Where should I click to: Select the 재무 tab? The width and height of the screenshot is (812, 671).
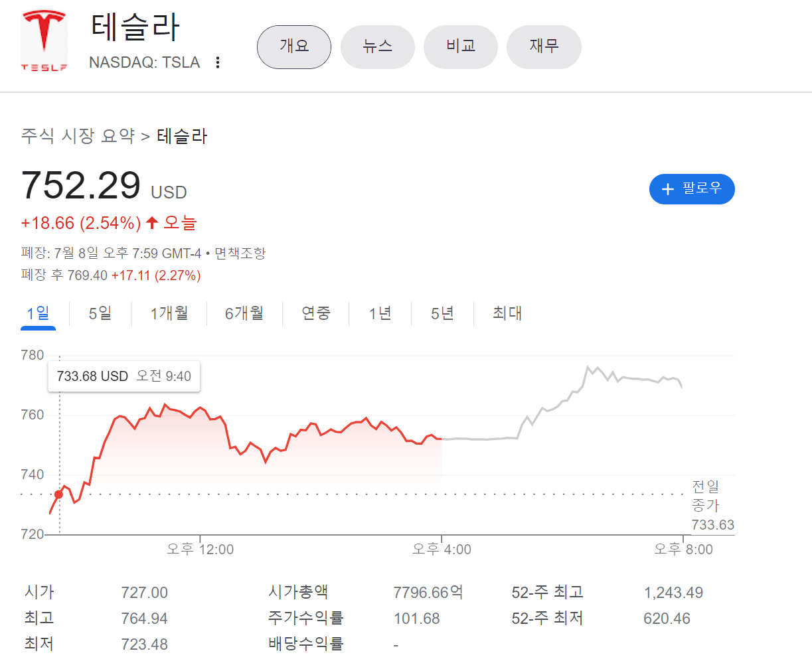pos(544,46)
